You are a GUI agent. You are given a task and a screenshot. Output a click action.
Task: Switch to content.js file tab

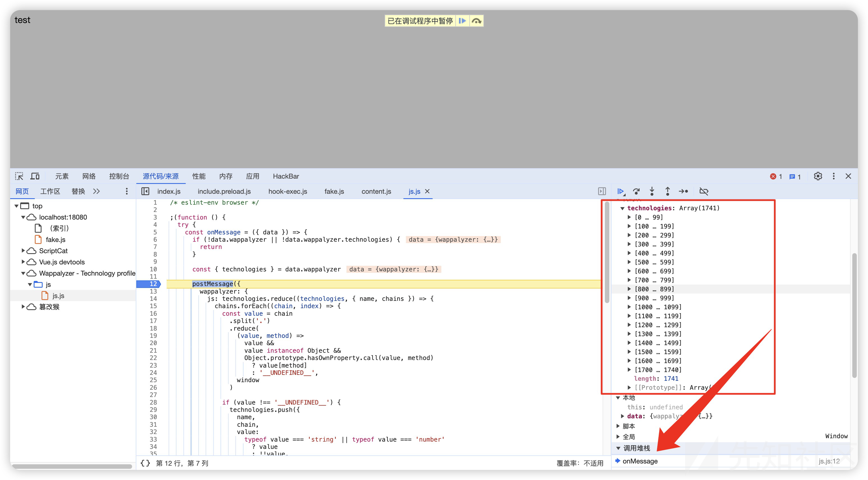coord(376,191)
